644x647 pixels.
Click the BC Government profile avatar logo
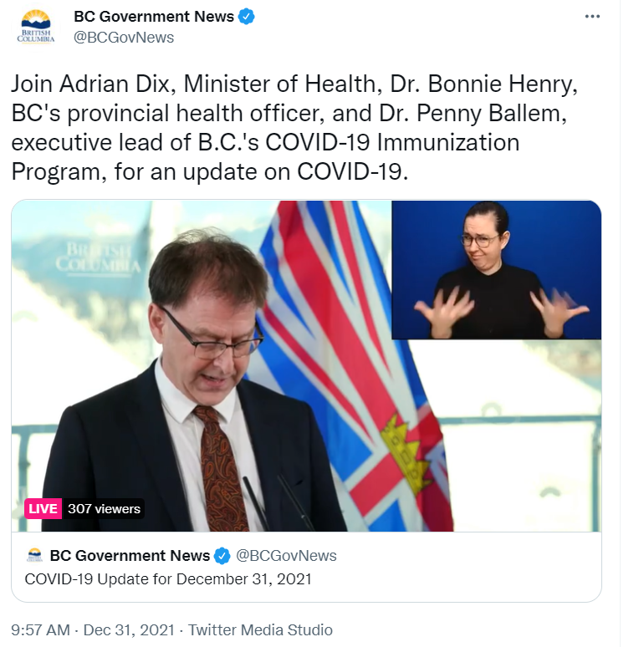[35, 27]
